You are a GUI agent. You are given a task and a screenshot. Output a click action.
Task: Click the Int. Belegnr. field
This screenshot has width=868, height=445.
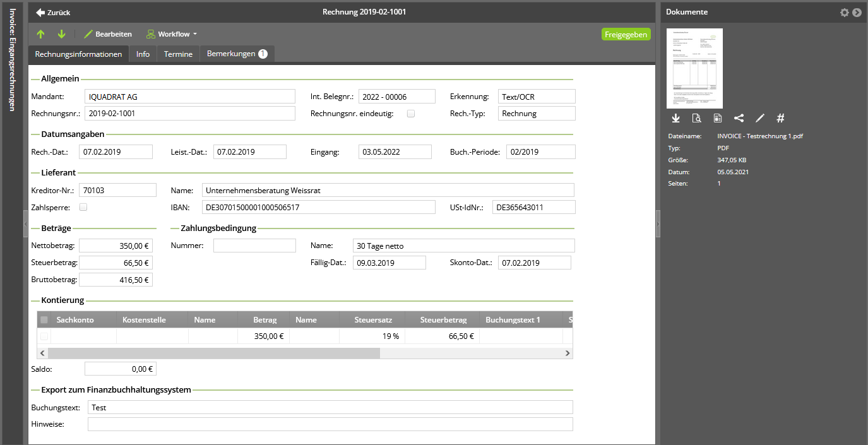click(x=397, y=97)
